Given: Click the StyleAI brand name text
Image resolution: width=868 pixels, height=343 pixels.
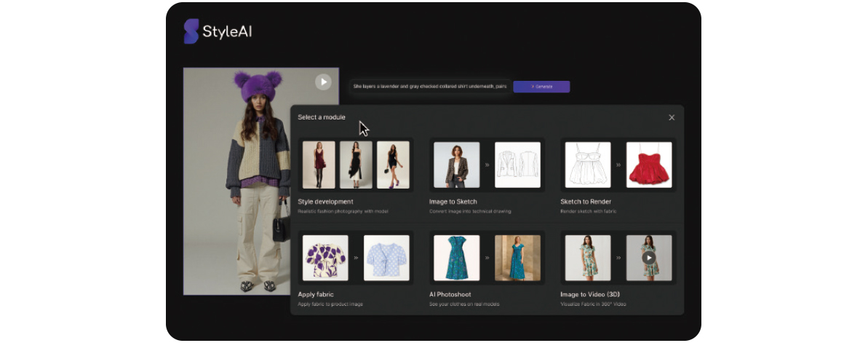Looking at the screenshot, I should point(227,32).
